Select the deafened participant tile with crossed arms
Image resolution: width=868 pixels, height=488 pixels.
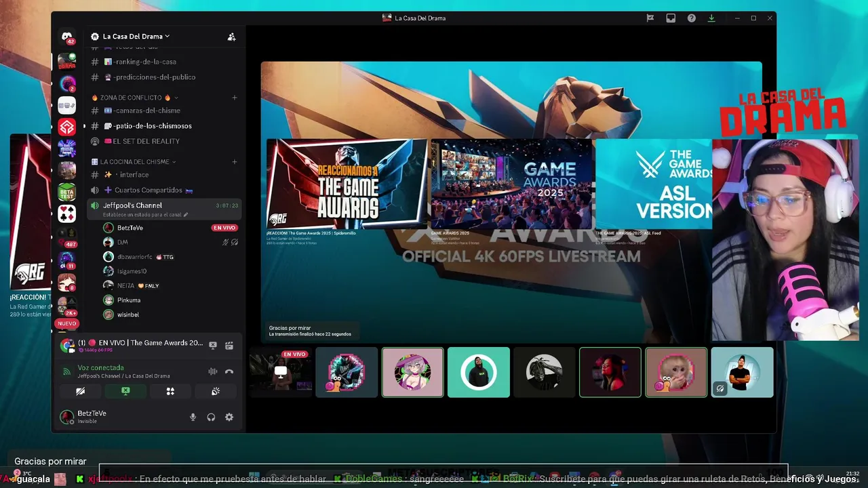tap(742, 372)
